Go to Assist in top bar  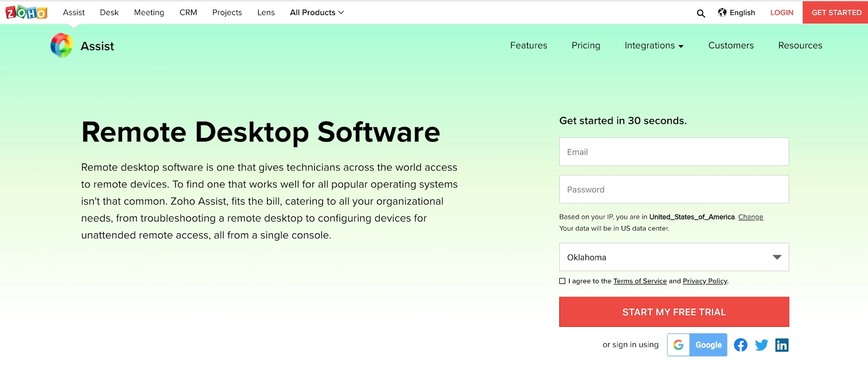tap(74, 12)
